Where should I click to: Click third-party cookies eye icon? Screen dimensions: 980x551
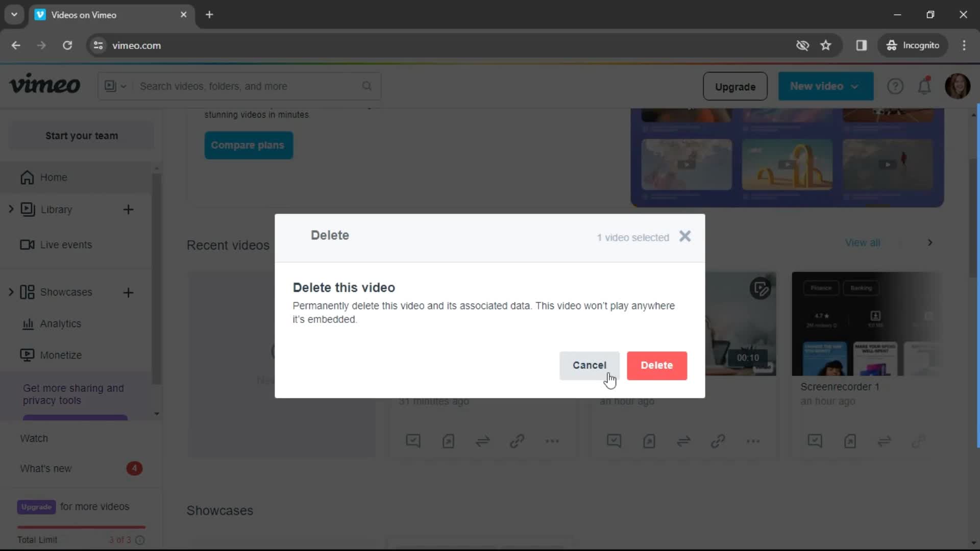pyautogui.click(x=802, y=45)
